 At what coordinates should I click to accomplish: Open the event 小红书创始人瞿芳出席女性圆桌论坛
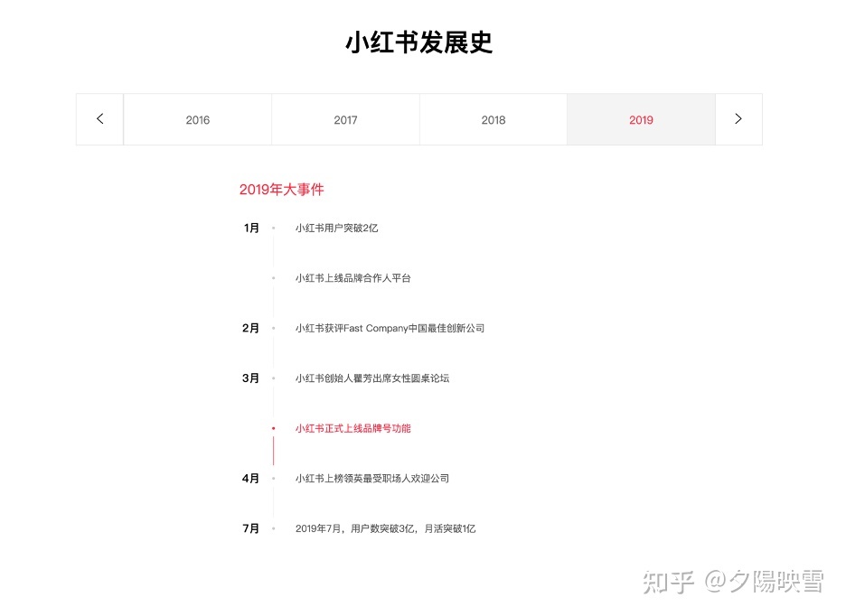click(374, 378)
